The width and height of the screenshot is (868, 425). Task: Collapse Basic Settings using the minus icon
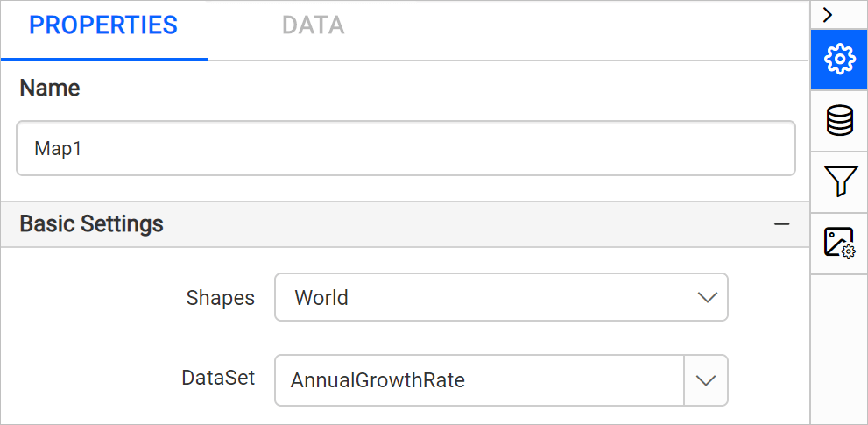point(782,224)
